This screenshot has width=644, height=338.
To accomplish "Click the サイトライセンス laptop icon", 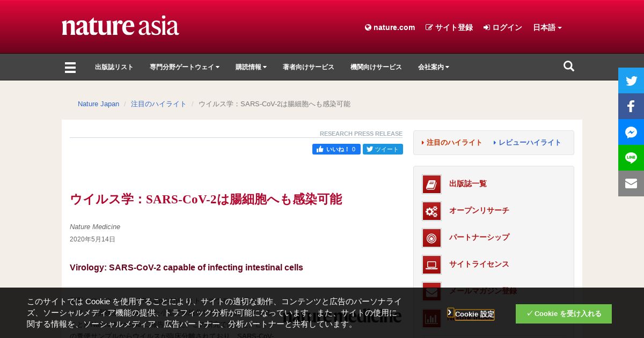I will [431, 264].
